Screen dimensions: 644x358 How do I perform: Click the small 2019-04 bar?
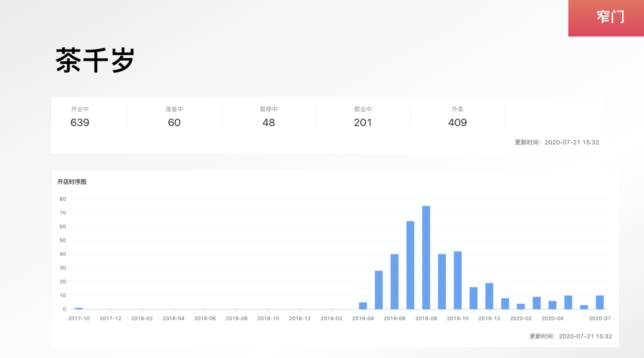click(363, 306)
